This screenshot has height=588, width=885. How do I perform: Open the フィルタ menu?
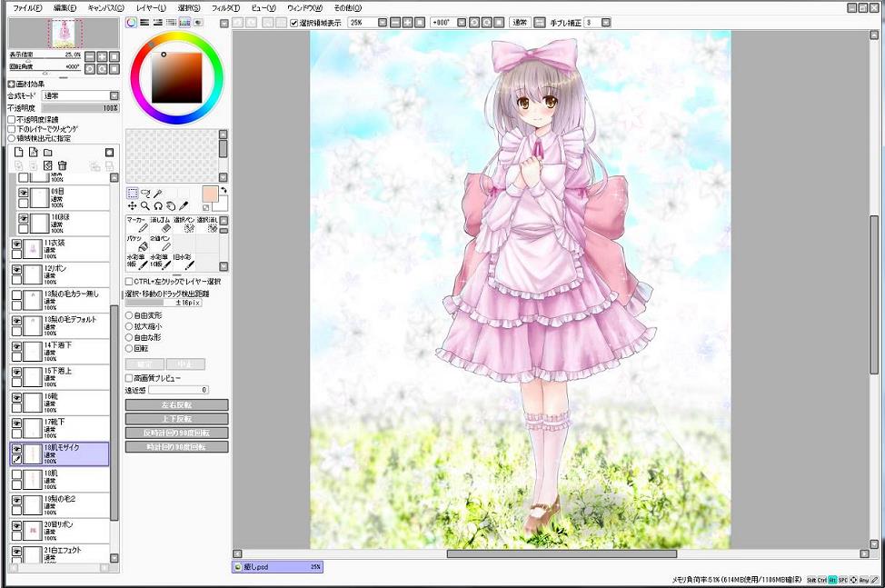(x=225, y=7)
